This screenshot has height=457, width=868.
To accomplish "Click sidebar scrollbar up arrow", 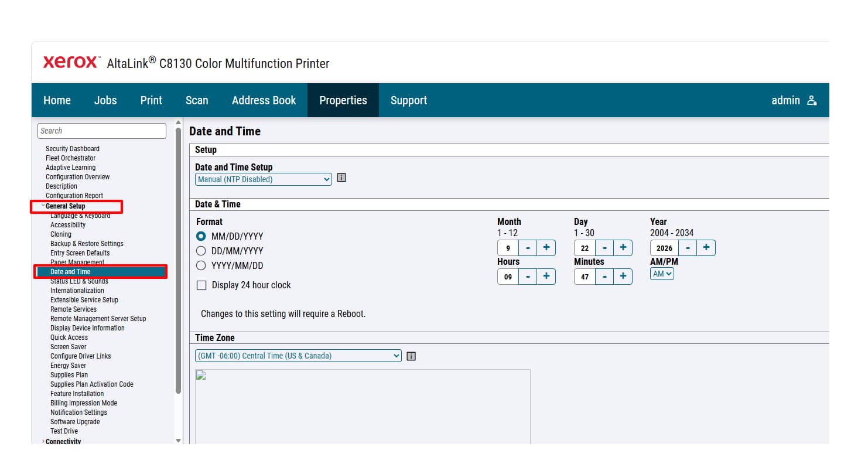I will click(178, 123).
